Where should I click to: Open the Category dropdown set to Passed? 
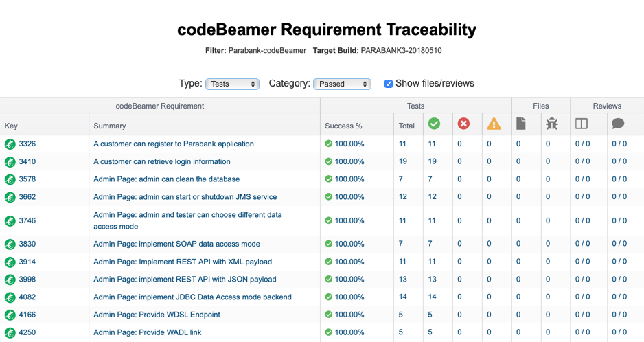[x=342, y=84]
